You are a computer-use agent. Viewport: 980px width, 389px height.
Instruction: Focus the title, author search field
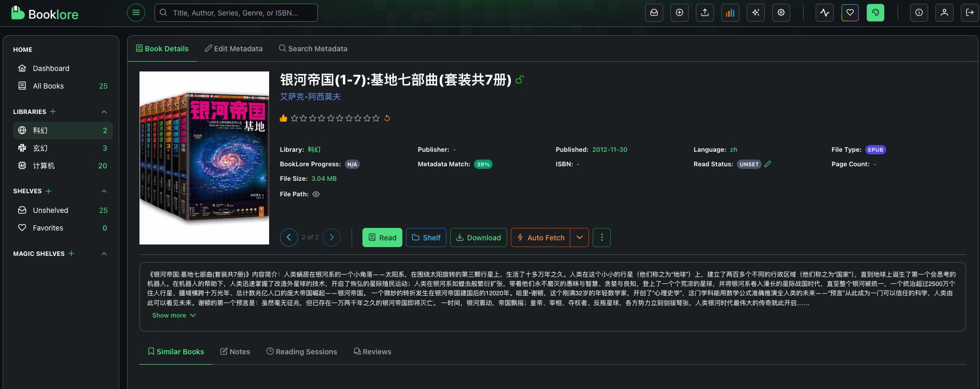(x=236, y=12)
